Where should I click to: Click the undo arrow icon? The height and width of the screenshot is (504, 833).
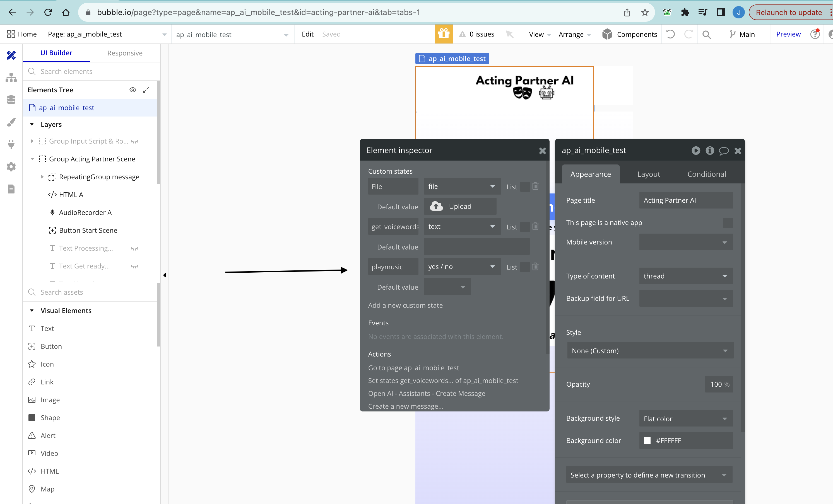[x=670, y=34]
